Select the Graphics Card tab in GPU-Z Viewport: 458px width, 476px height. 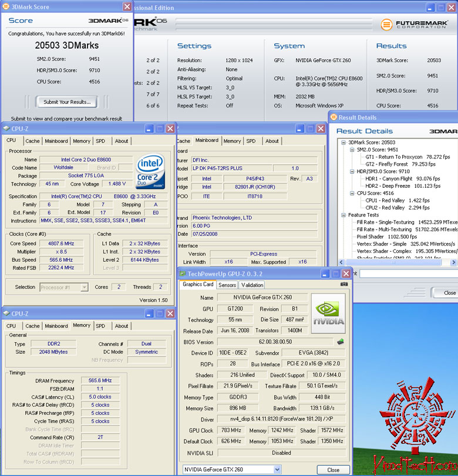(x=198, y=284)
